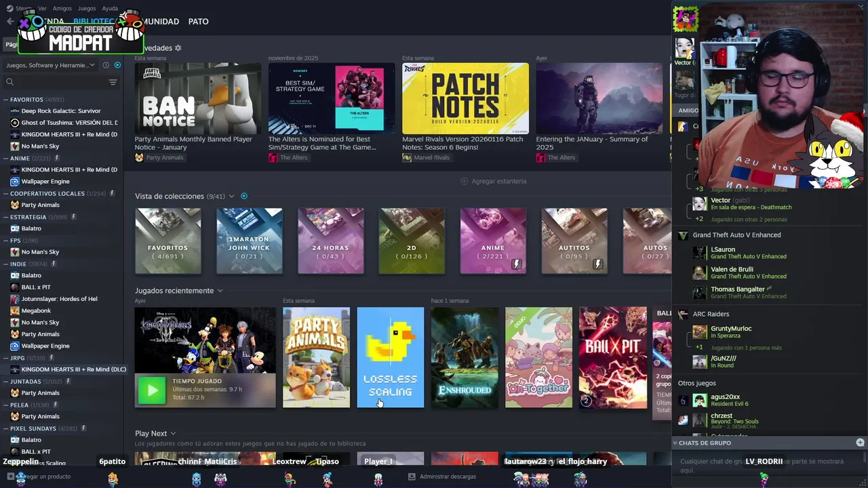
Task: Click the Resident Evil 6 icon beside agus20xx
Action: tap(683, 401)
